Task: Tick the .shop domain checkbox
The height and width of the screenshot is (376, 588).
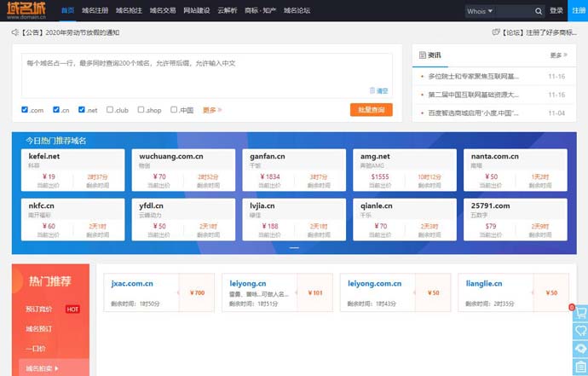Action: 141,110
